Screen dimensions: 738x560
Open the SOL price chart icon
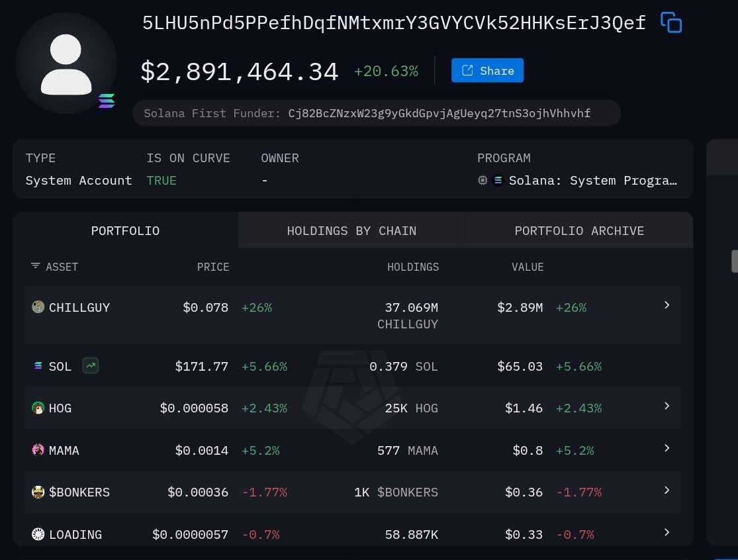[91, 365]
